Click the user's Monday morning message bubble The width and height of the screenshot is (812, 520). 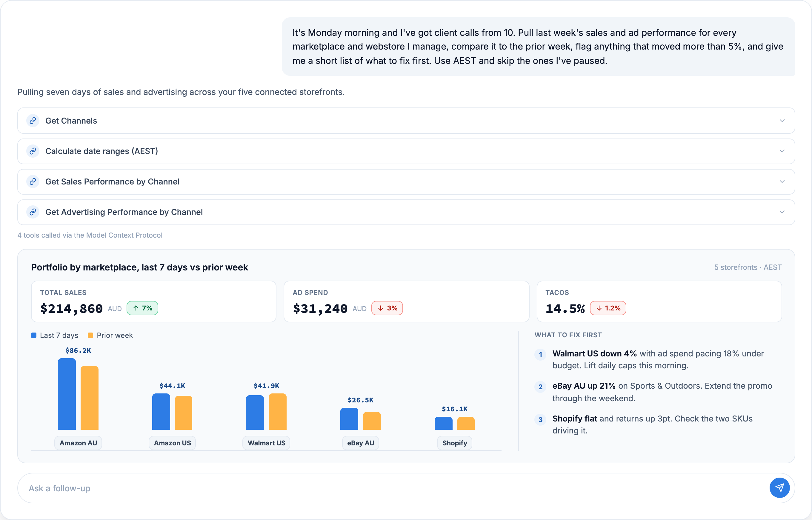coord(538,47)
